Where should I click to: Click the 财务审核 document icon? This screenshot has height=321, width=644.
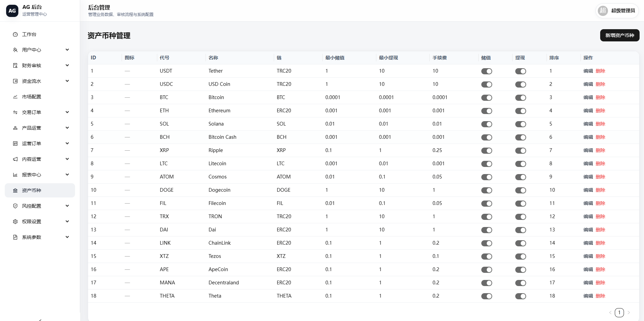click(15, 65)
